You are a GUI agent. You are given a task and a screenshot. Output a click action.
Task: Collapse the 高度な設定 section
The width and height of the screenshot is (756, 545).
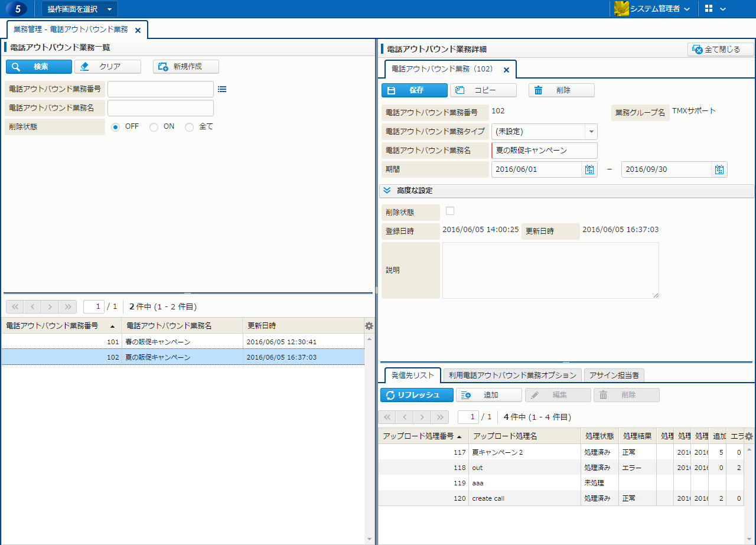[x=387, y=191]
